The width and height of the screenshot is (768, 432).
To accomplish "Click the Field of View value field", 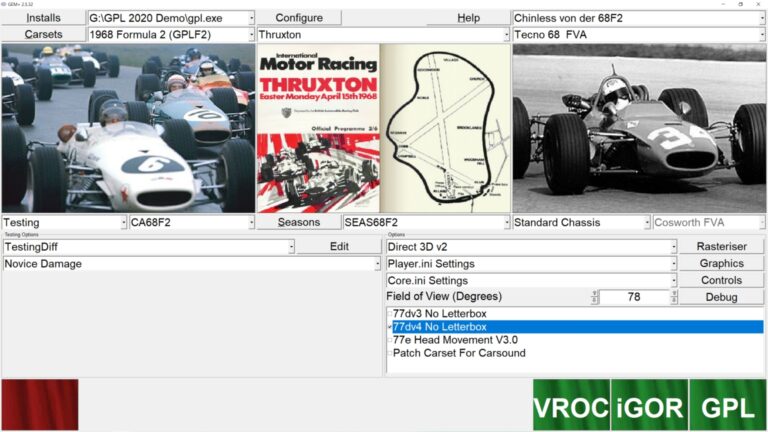I will tap(634, 297).
